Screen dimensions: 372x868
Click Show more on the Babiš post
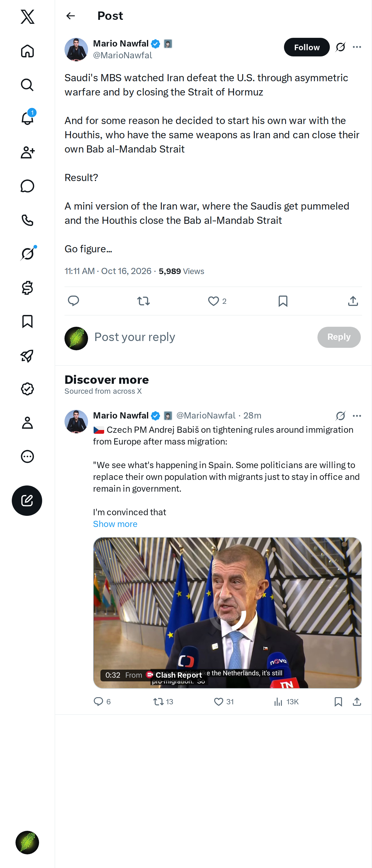point(115,524)
